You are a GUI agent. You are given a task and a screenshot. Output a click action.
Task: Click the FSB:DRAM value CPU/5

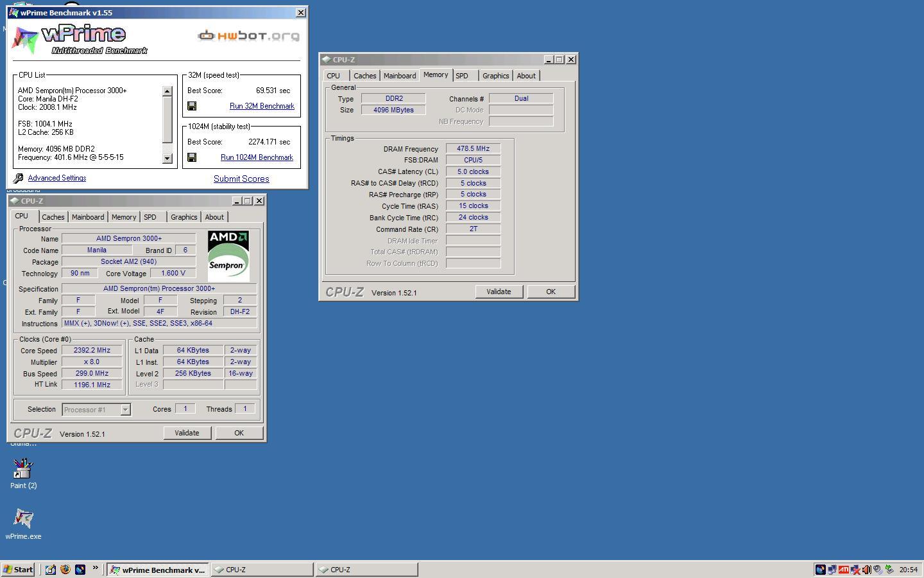(473, 160)
